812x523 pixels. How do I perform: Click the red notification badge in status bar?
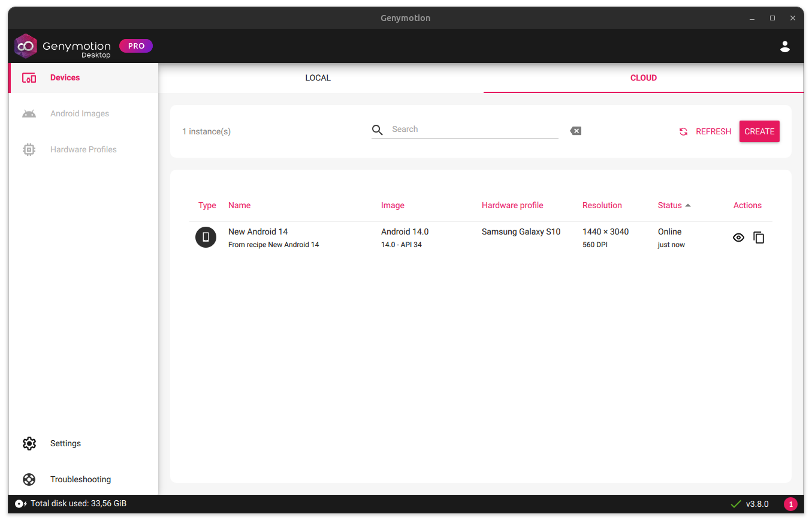point(790,504)
